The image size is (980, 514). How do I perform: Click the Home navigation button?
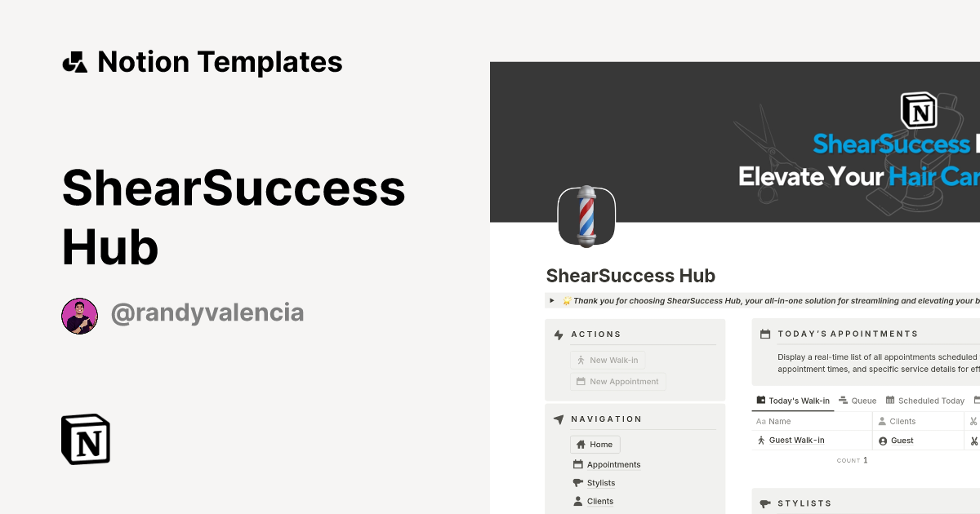pos(595,444)
